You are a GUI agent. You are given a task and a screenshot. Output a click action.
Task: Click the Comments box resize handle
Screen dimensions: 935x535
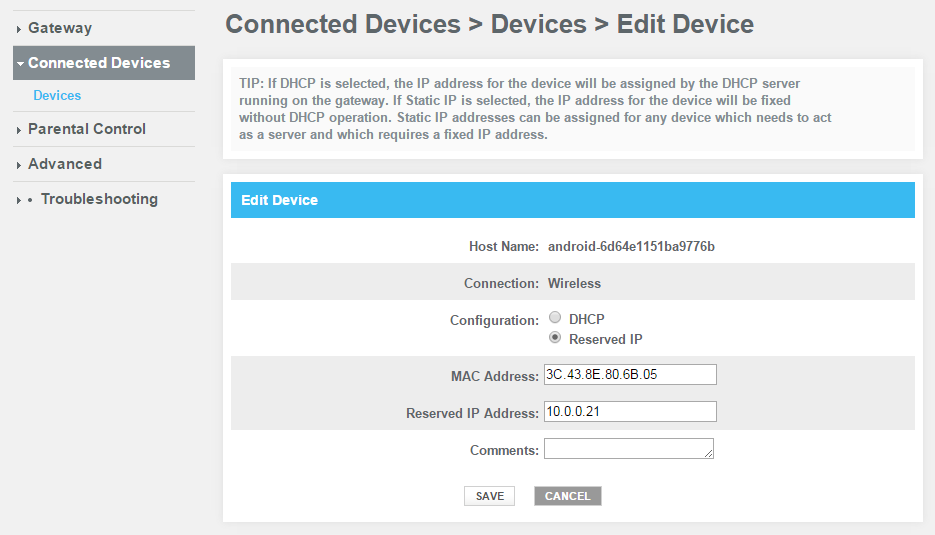point(709,454)
